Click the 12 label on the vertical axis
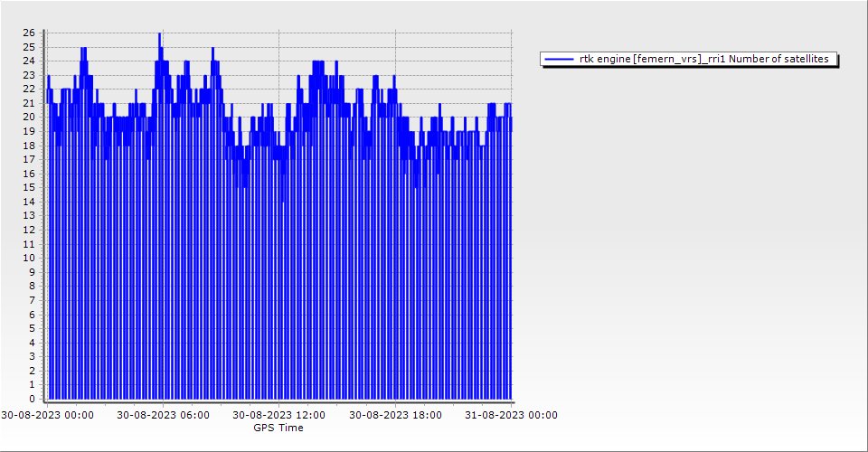The image size is (868, 452). click(x=29, y=231)
